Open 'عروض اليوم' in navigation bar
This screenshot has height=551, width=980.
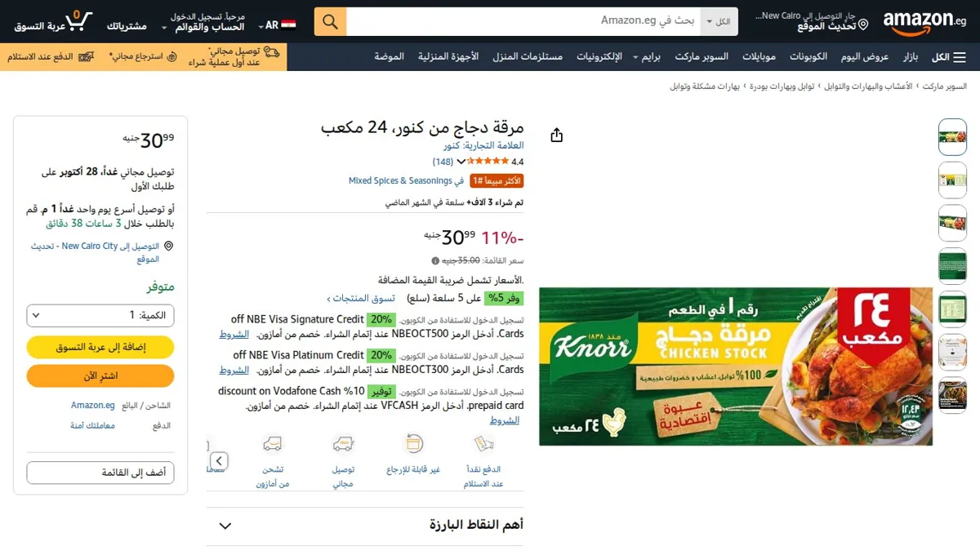click(865, 57)
